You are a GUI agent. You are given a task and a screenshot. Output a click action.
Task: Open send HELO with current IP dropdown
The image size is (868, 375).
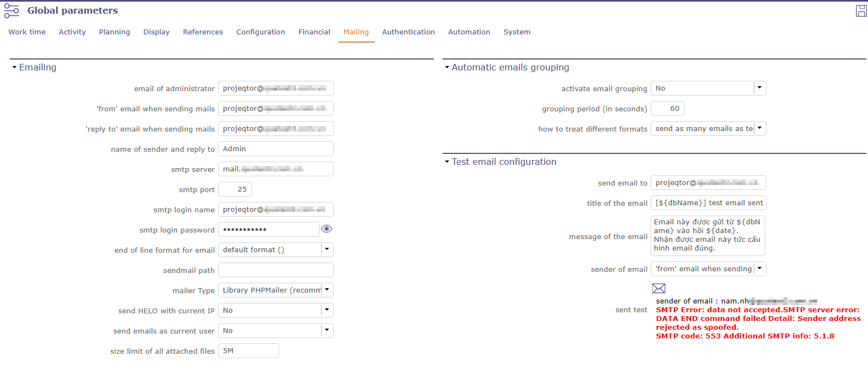327,310
